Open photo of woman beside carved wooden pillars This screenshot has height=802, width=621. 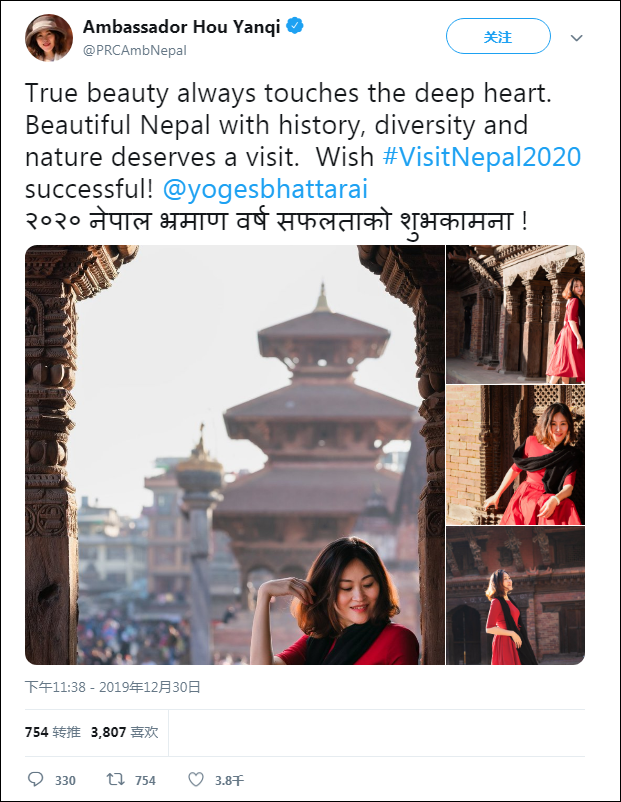point(515,314)
